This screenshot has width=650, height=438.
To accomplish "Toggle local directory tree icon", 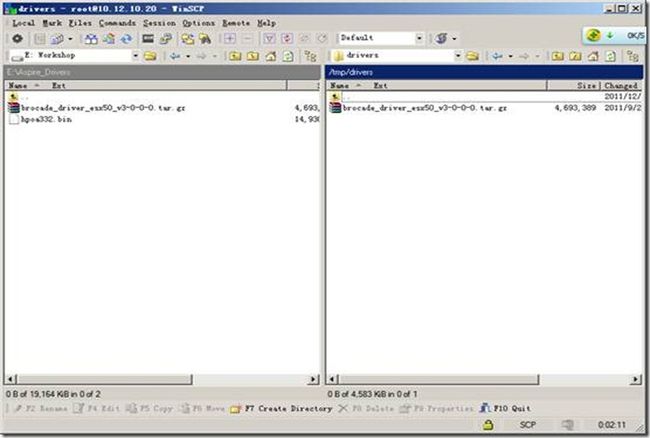I will [310, 56].
